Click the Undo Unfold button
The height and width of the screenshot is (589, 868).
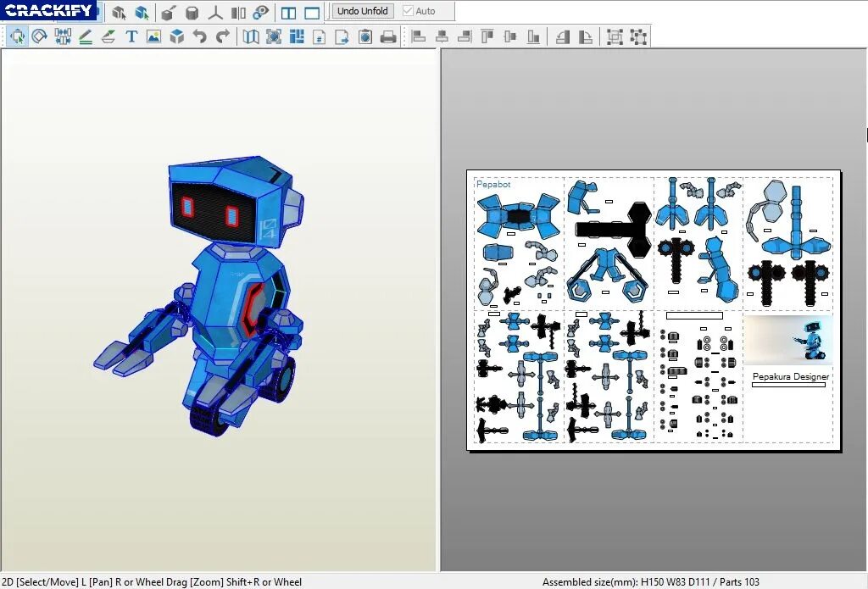[x=362, y=11]
